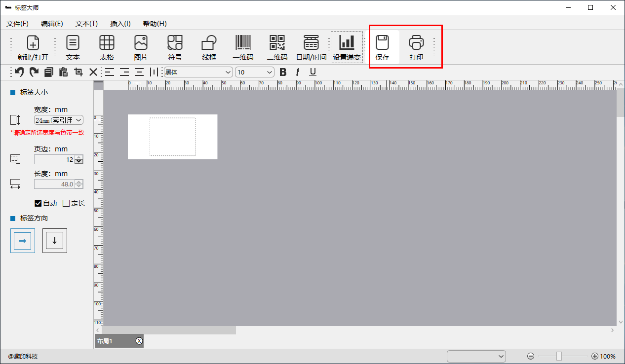The width and height of the screenshot is (625, 364).
Task: Click the length (长度) value field
Action: pyautogui.click(x=54, y=184)
